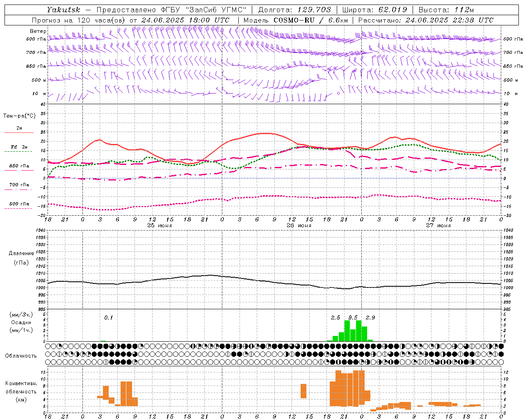Click the 9.5 precipitation amount
The image size is (525, 420).
pos(353,317)
